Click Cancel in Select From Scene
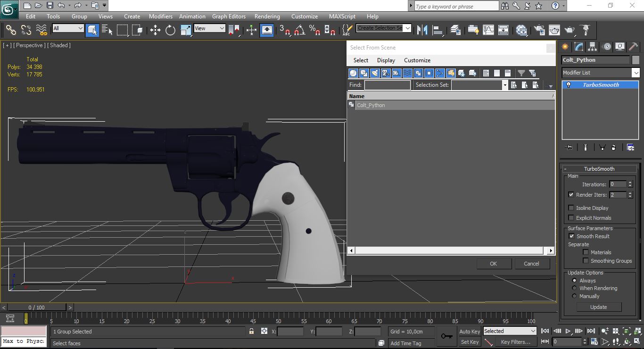The height and width of the screenshot is (349, 644). (x=532, y=264)
